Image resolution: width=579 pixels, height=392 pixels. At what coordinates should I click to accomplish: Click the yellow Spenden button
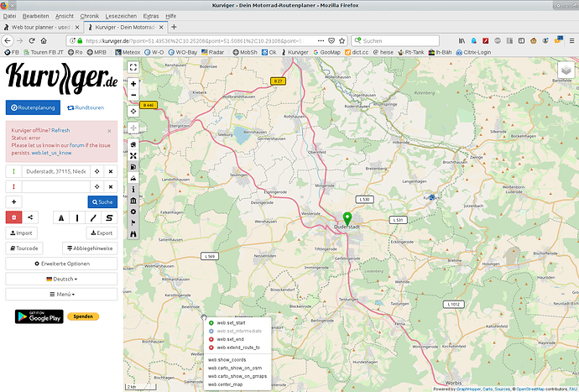tap(83, 316)
